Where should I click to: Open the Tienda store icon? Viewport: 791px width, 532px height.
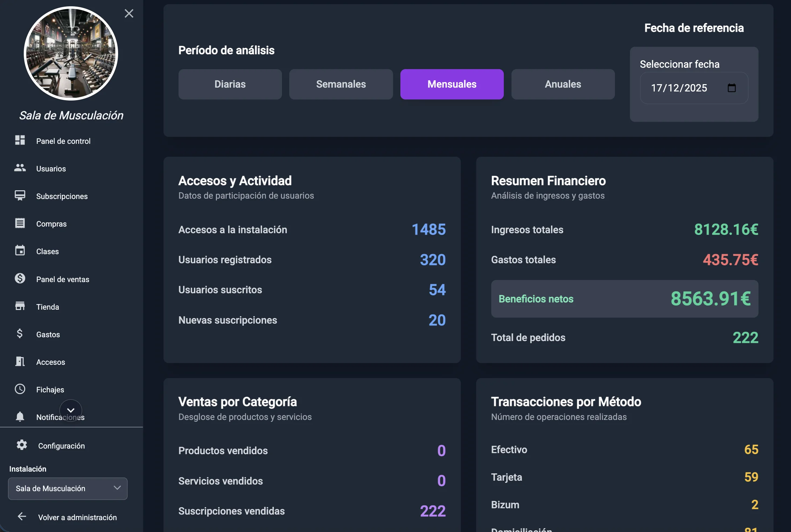coord(20,306)
